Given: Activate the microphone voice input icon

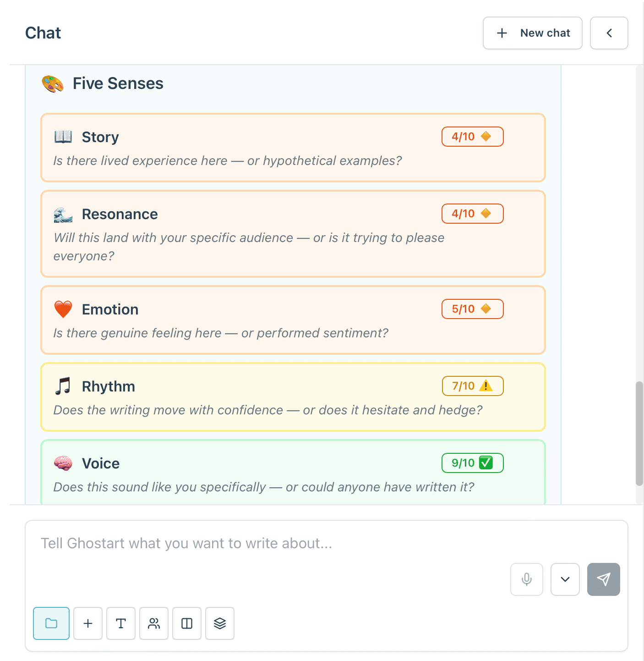Looking at the screenshot, I should [526, 579].
